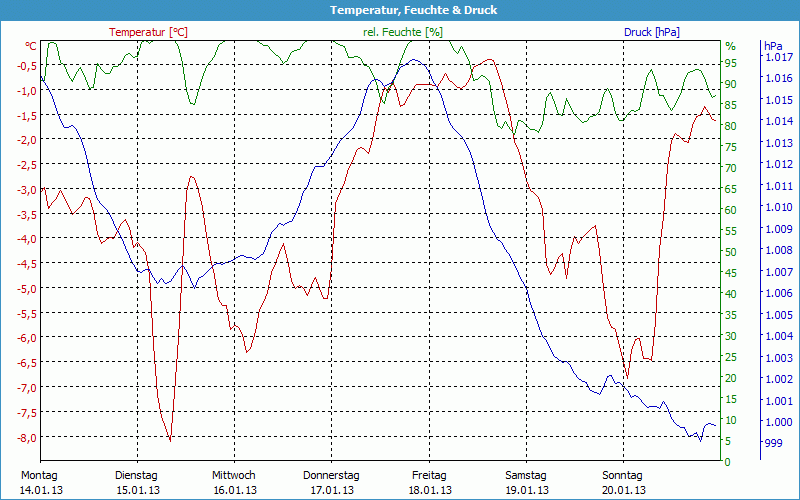Click the '50' humidity axis value
Viewport: 800px width, 500px height.
pyautogui.click(x=731, y=252)
